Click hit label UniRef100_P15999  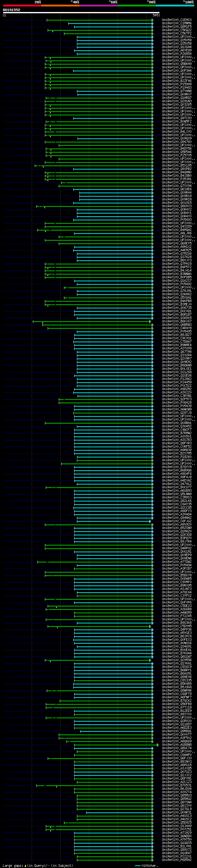click(x=176, y=84)
